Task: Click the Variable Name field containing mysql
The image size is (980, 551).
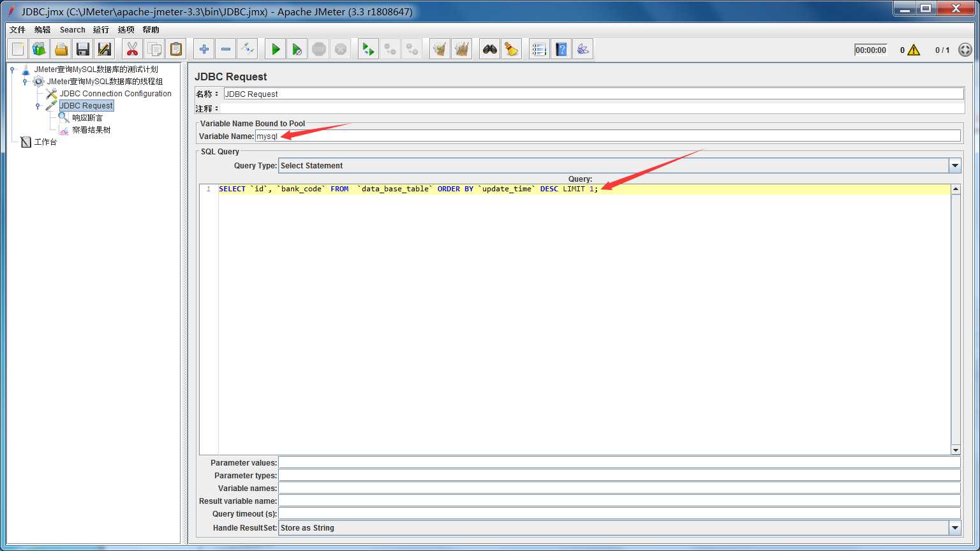Action: pos(607,136)
